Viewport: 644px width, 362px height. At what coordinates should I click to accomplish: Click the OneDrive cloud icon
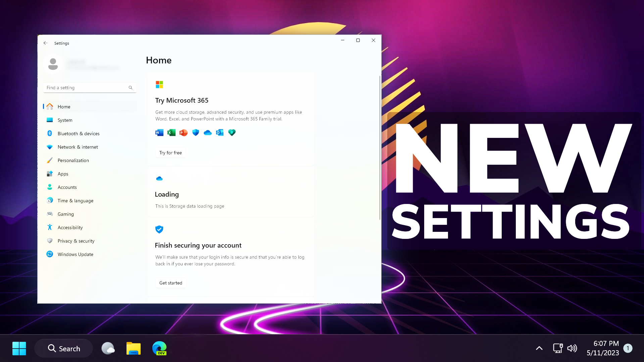[208, 133]
